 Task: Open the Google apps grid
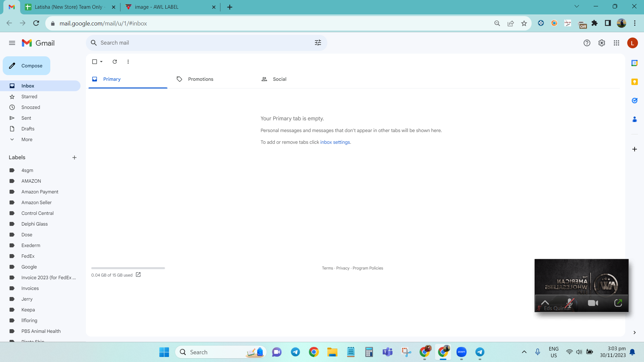tap(616, 43)
